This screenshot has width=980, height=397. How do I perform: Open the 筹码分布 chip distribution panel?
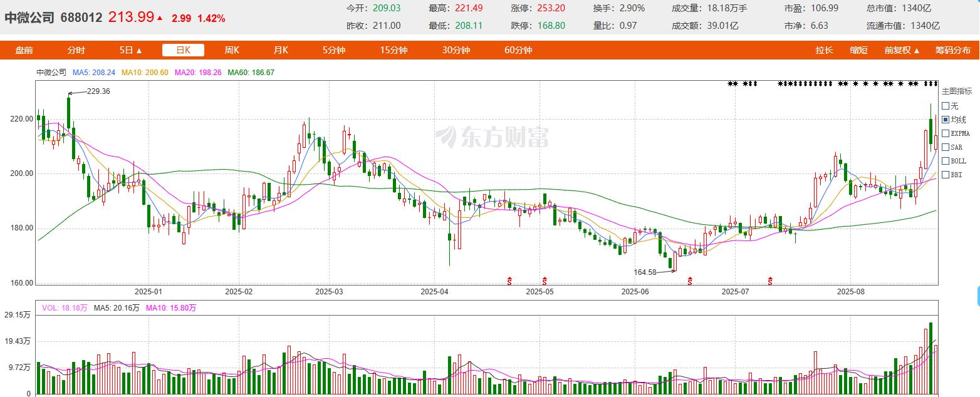pyautogui.click(x=953, y=50)
